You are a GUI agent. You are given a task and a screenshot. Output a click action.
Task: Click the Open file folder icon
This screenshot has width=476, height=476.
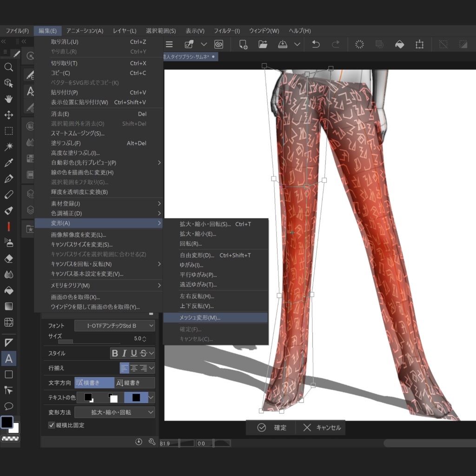point(263,44)
